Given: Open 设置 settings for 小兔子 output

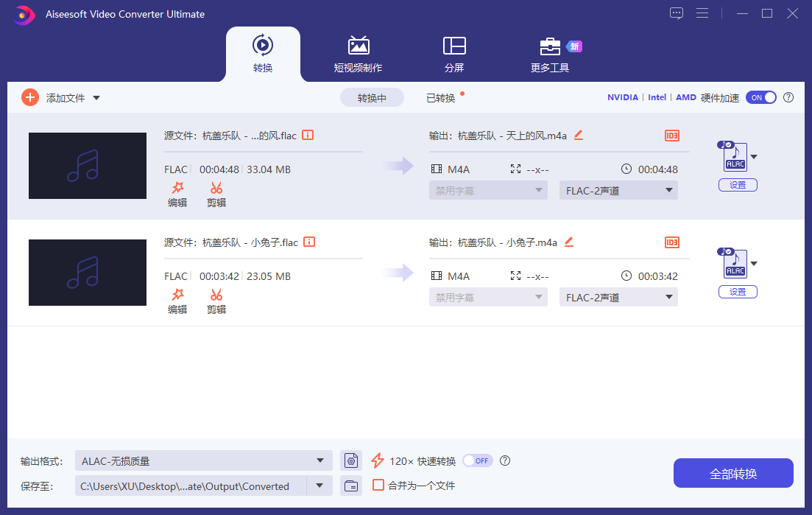Looking at the screenshot, I should click(738, 291).
